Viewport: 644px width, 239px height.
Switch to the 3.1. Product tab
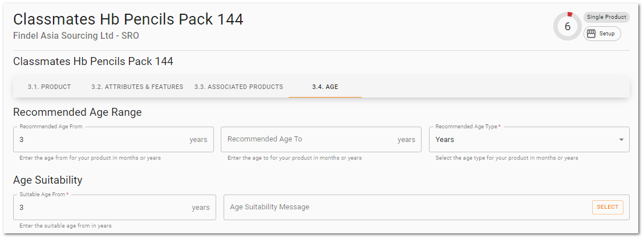tap(49, 87)
